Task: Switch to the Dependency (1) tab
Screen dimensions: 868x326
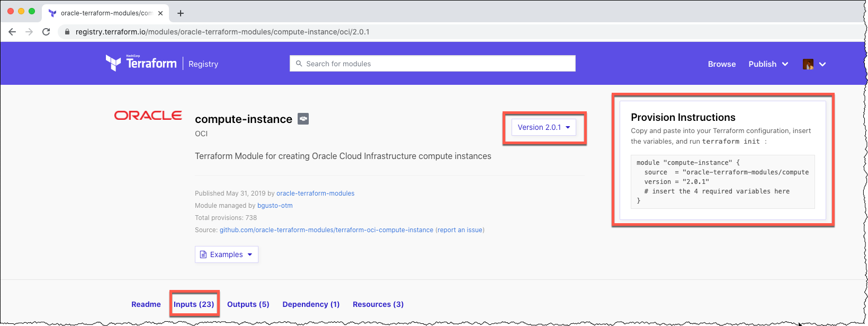Action: pos(311,304)
